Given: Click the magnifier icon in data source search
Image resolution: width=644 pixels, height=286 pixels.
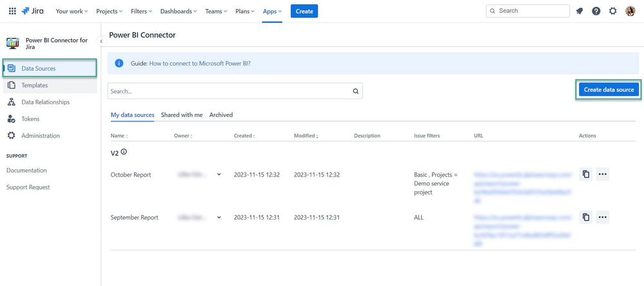Looking at the screenshot, I should (356, 91).
